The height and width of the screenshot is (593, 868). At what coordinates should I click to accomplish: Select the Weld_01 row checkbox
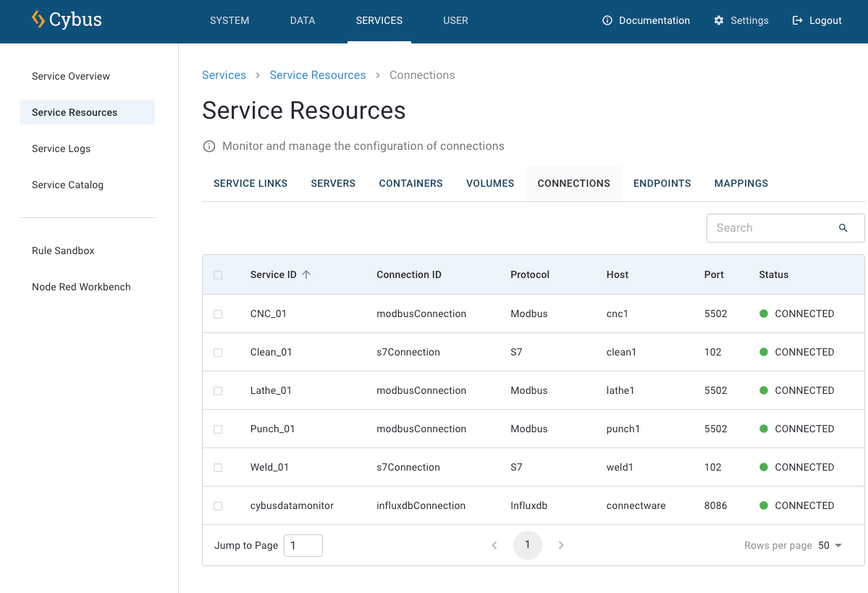point(218,468)
